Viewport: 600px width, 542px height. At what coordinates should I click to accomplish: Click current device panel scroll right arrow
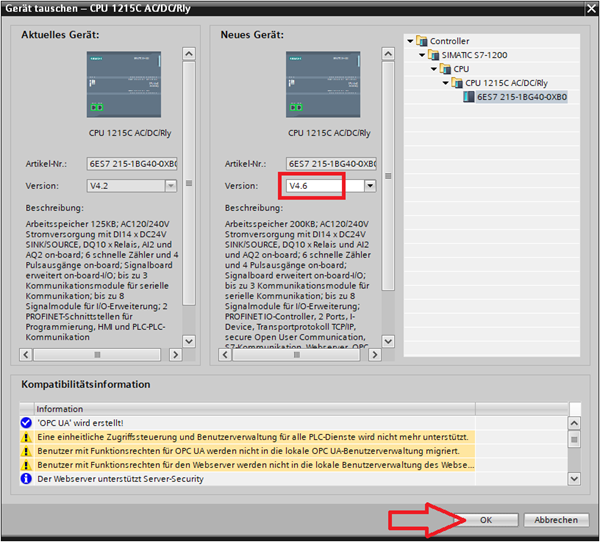[x=175, y=354]
